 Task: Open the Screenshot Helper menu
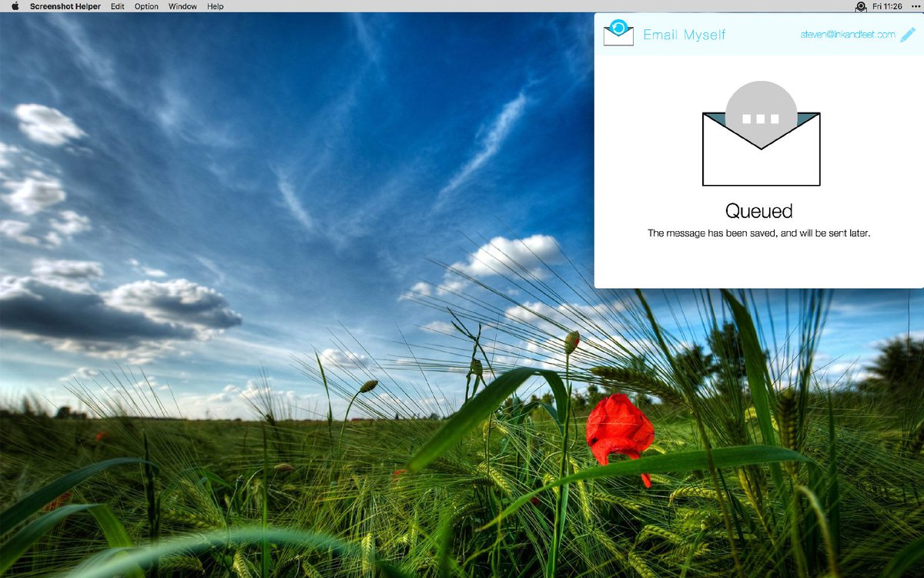tap(65, 6)
